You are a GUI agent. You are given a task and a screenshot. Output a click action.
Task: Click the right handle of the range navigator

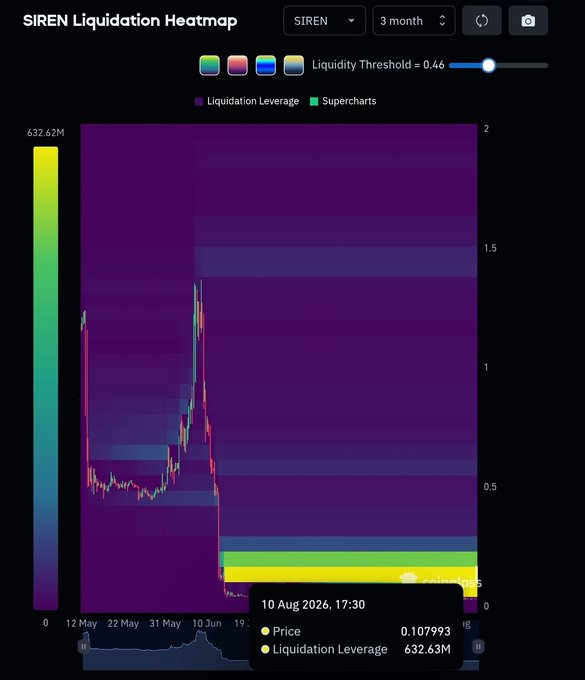(478, 647)
